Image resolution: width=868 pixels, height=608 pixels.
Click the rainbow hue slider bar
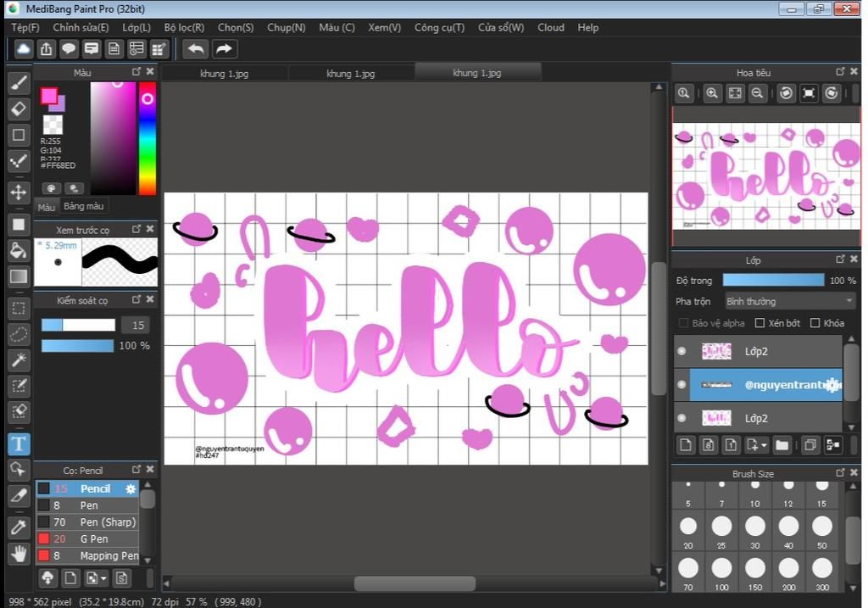147,138
